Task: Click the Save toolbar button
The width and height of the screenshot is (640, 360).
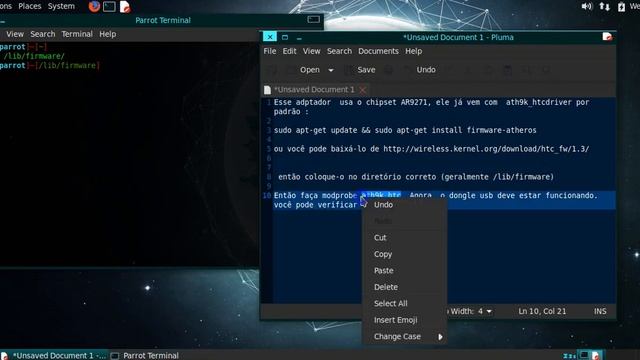Action: click(366, 70)
